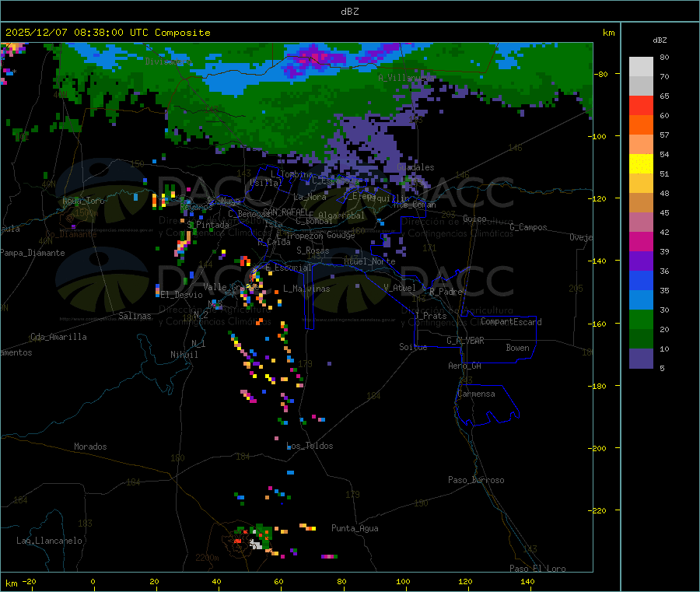Click the Salinas map label
The width and height of the screenshot is (700, 592).
pos(135,316)
